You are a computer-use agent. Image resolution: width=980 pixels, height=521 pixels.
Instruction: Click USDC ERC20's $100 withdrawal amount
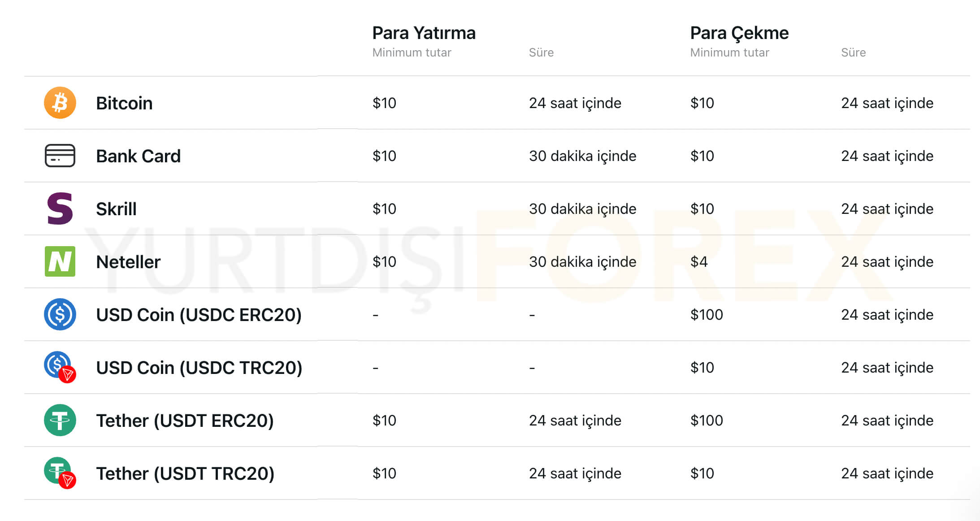pyautogui.click(x=707, y=314)
